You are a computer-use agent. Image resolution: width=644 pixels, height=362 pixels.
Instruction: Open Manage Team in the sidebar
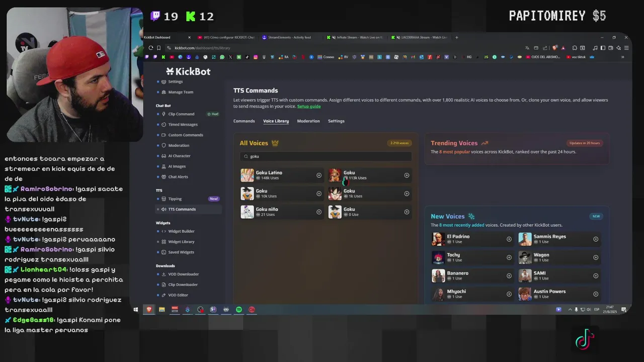(181, 92)
